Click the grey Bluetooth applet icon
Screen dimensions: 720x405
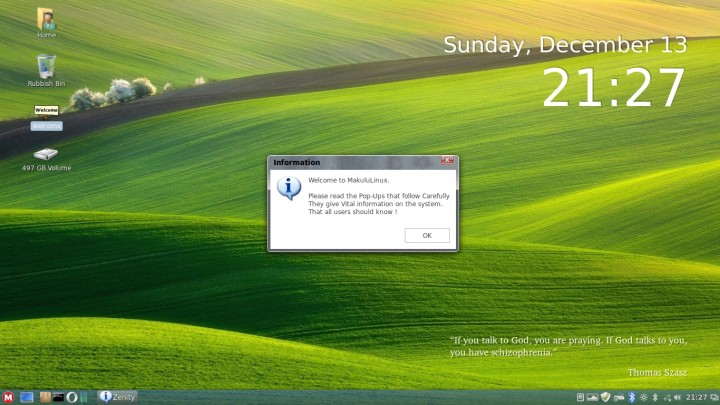coord(655,398)
